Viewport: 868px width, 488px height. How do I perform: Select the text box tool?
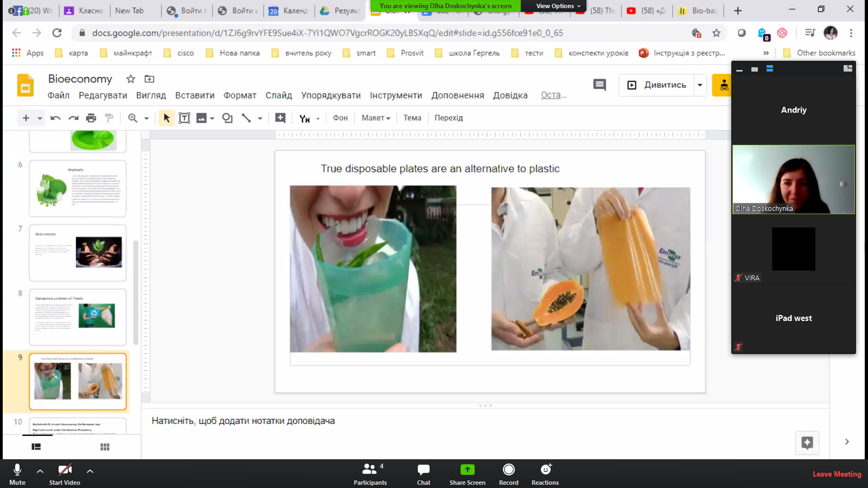pos(184,118)
